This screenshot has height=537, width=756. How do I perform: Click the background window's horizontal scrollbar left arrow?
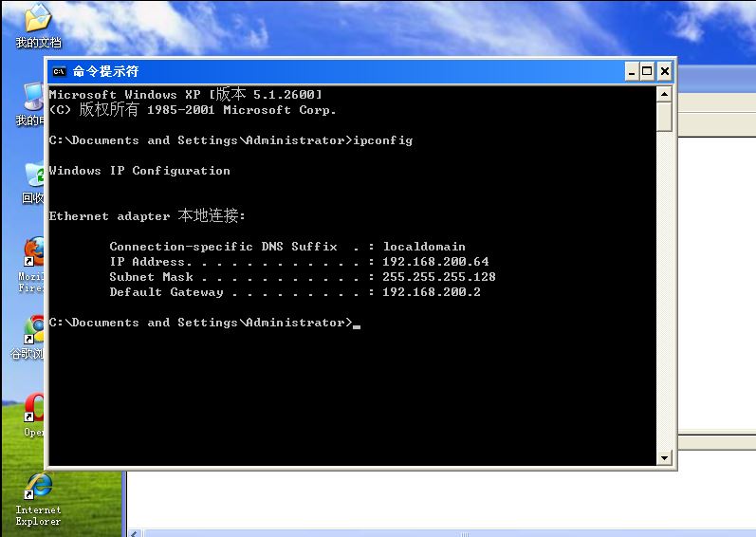(x=136, y=533)
